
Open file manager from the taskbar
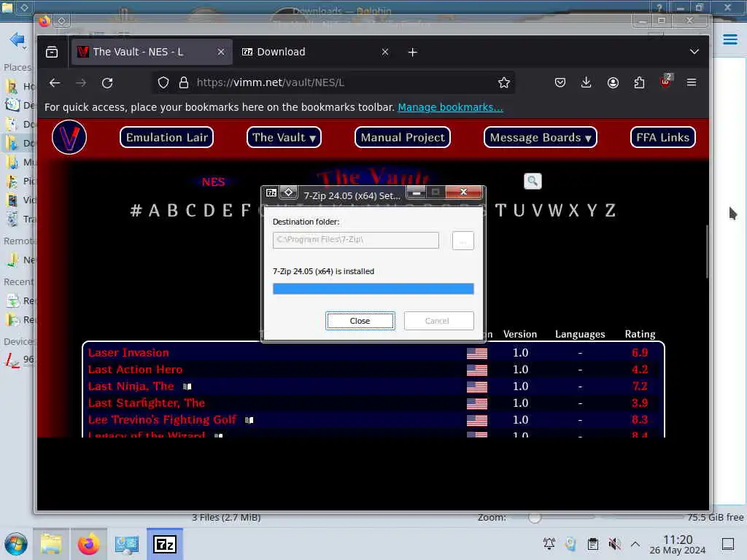pos(51,544)
